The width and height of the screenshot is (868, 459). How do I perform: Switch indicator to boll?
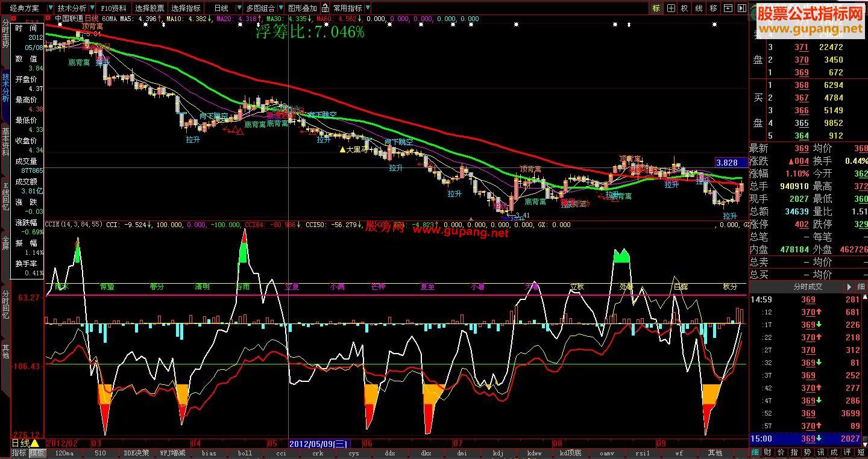click(245, 453)
